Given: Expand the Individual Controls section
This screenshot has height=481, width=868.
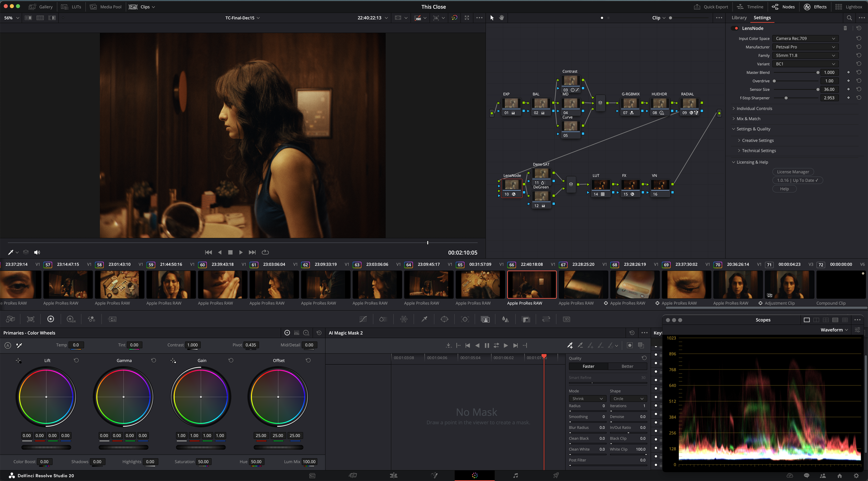Looking at the screenshot, I should coord(754,108).
